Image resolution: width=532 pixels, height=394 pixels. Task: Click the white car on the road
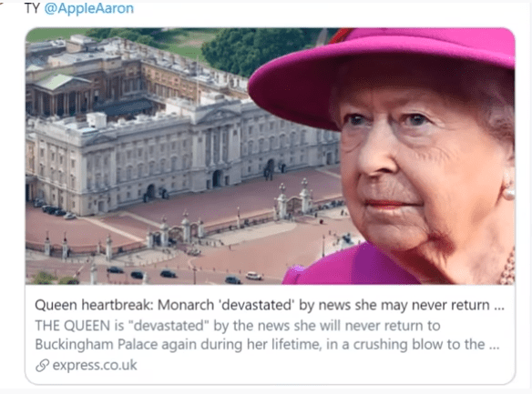click(254, 276)
